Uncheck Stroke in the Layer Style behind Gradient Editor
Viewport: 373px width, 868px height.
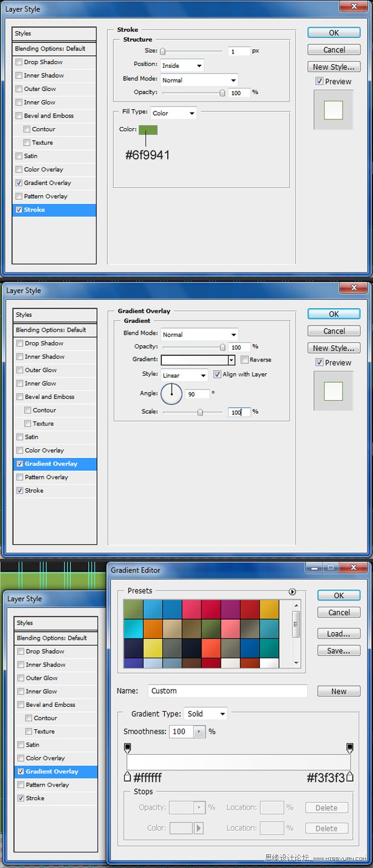click(x=21, y=798)
